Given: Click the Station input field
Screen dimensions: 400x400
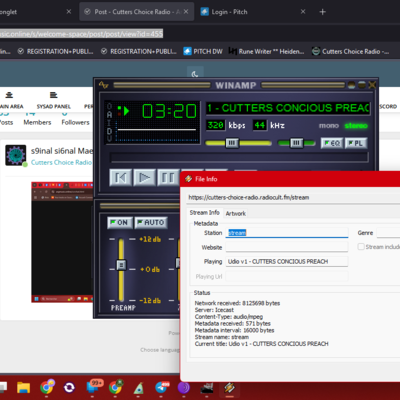Looking at the screenshot, I should tap(287, 233).
